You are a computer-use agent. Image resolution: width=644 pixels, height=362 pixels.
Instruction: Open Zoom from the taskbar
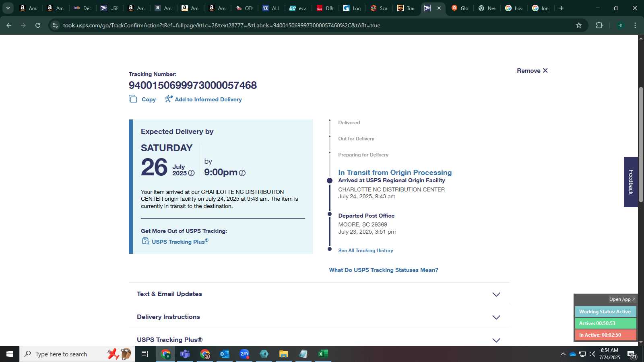coord(244,354)
